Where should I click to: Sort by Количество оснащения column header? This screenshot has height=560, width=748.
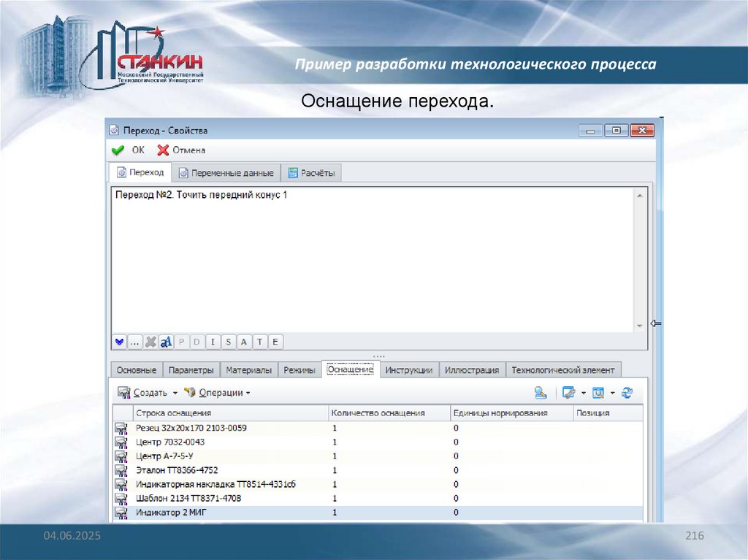(x=389, y=413)
